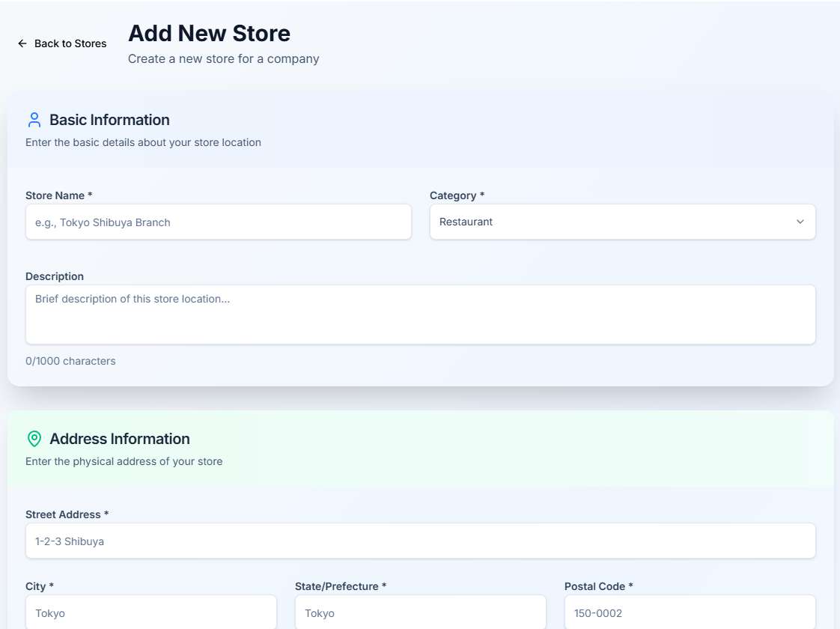
Task: Select the Street Address input field
Action: pyautogui.click(x=420, y=541)
